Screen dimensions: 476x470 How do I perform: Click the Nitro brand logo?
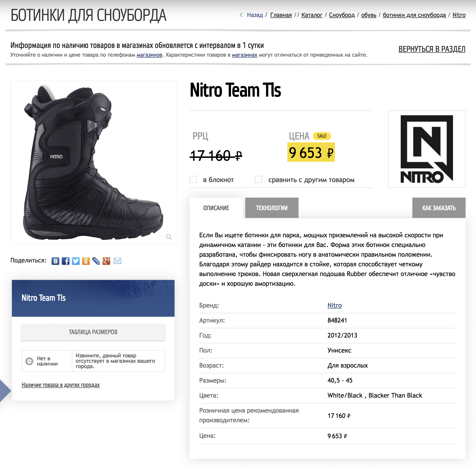426,149
